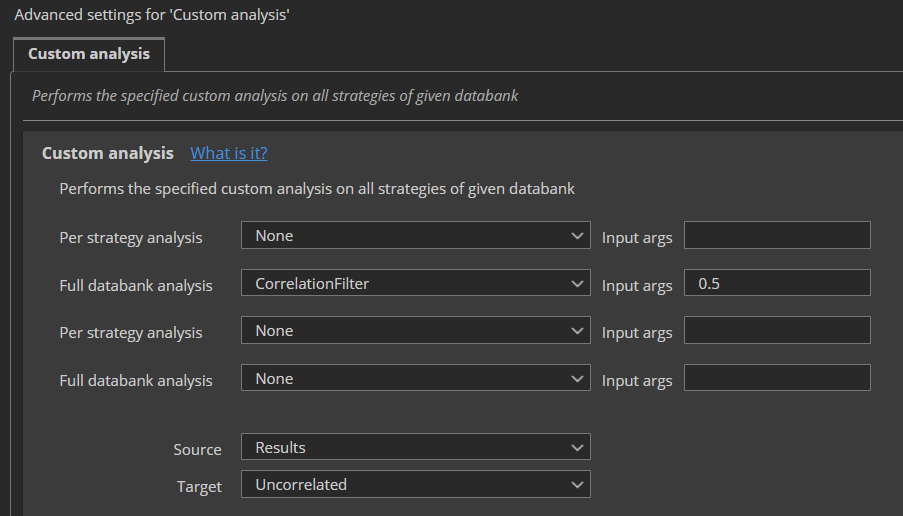Open the CorrelationFilter databank analysis dropdown
903x516 pixels.
tap(416, 283)
